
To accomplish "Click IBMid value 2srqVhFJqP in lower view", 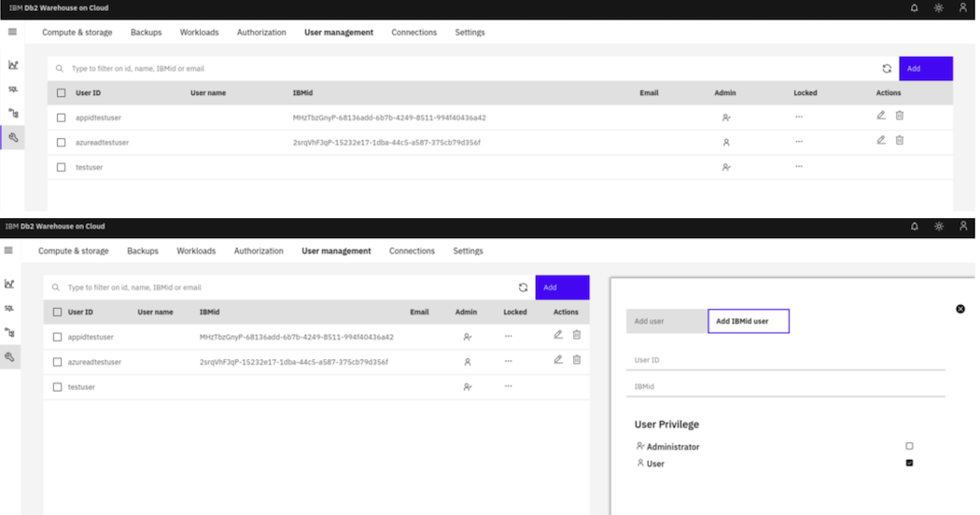I will (294, 362).
